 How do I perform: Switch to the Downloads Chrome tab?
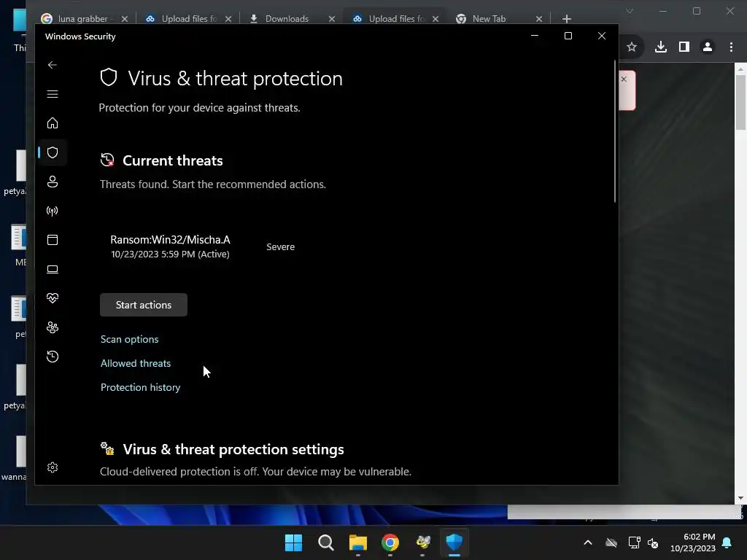pos(287,18)
